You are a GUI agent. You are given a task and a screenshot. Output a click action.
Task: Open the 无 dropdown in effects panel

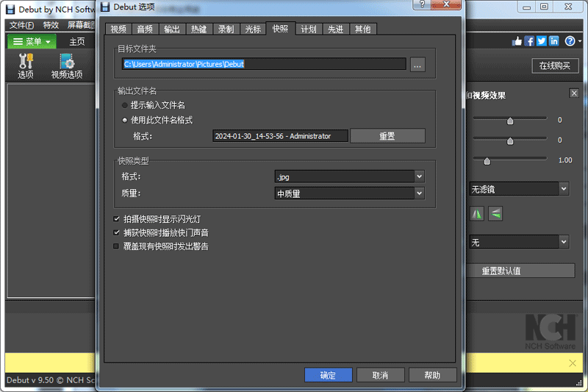519,242
